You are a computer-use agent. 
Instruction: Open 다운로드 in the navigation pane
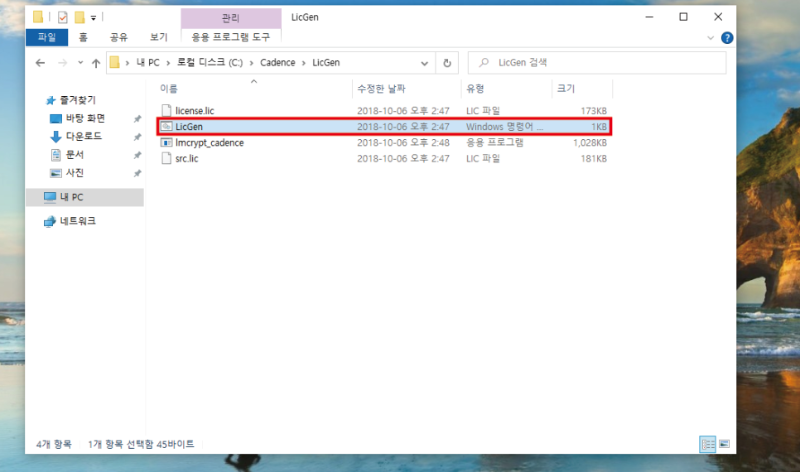point(83,136)
